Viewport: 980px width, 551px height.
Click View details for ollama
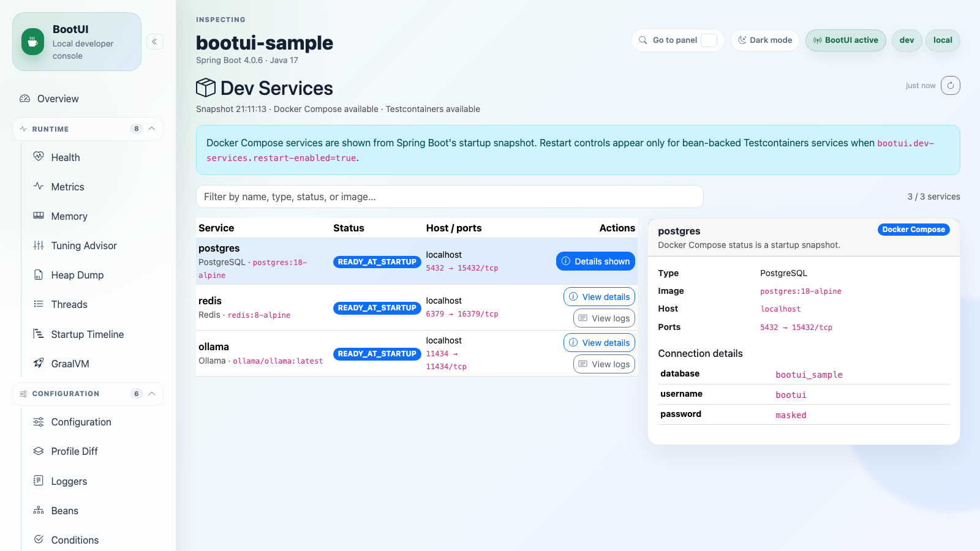point(599,343)
